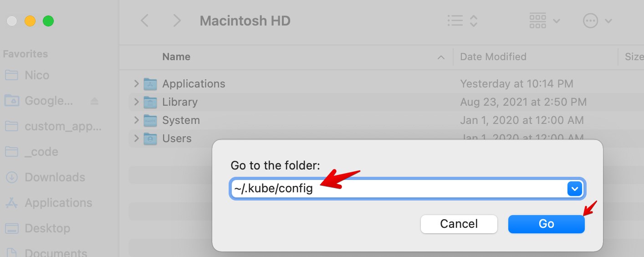Eject the Google Drive volume
This screenshot has width=644, height=257.
94,101
